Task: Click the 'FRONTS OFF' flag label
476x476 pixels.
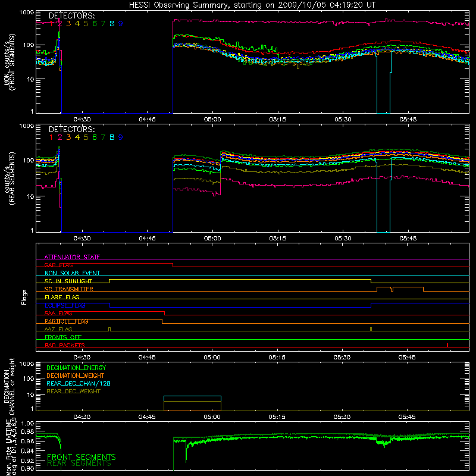Action: [63, 337]
